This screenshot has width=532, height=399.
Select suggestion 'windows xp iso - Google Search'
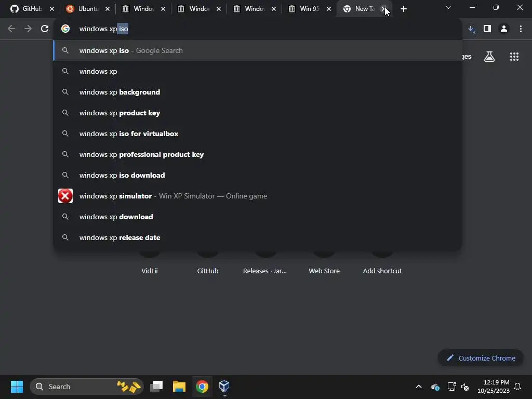[258, 50]
